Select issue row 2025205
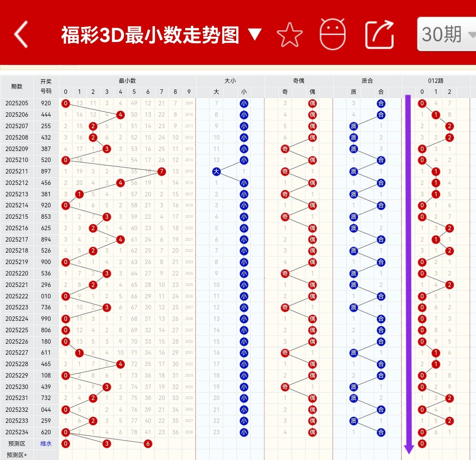Screen dimensions: 476x460 coord(17,103)
